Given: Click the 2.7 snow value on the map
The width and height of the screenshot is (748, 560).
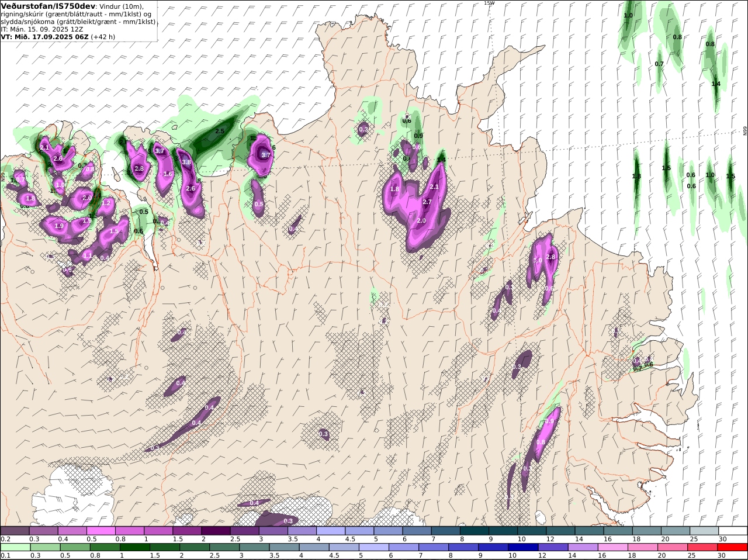Looking at the screenshot, I should [427, 202].
